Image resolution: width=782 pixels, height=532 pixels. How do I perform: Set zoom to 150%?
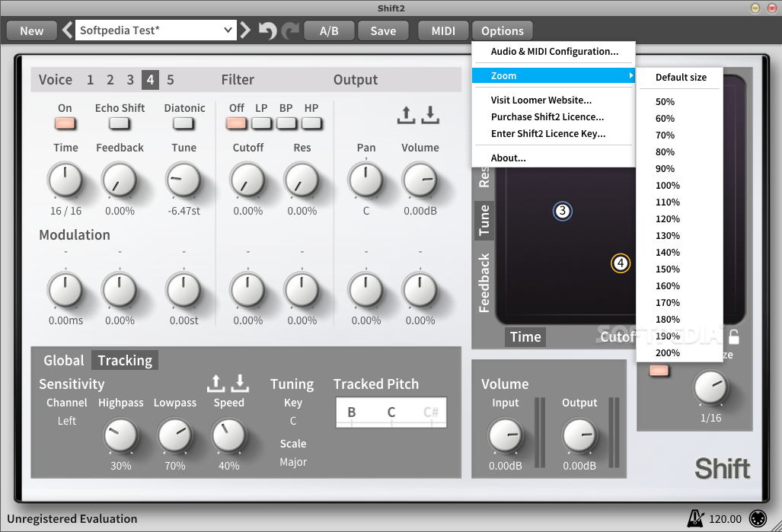[680, 269]
